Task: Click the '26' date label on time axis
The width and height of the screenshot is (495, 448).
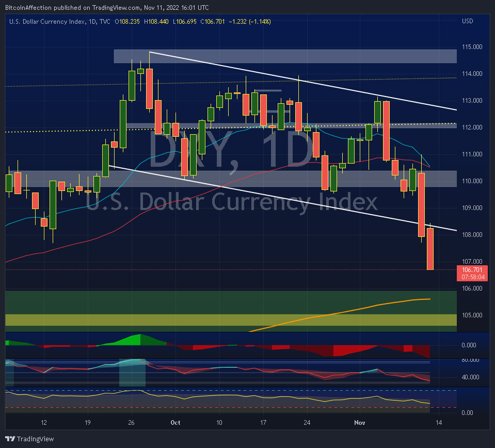Action: (x=131, y=422)
